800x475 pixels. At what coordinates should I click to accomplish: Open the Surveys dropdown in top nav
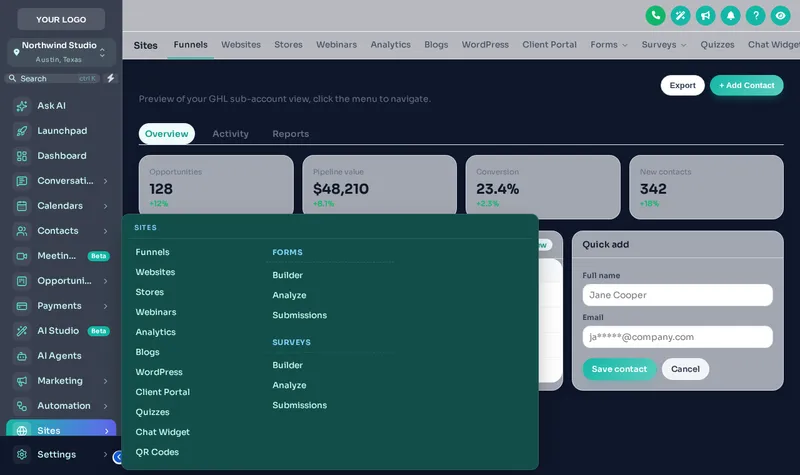coord(664,44)
